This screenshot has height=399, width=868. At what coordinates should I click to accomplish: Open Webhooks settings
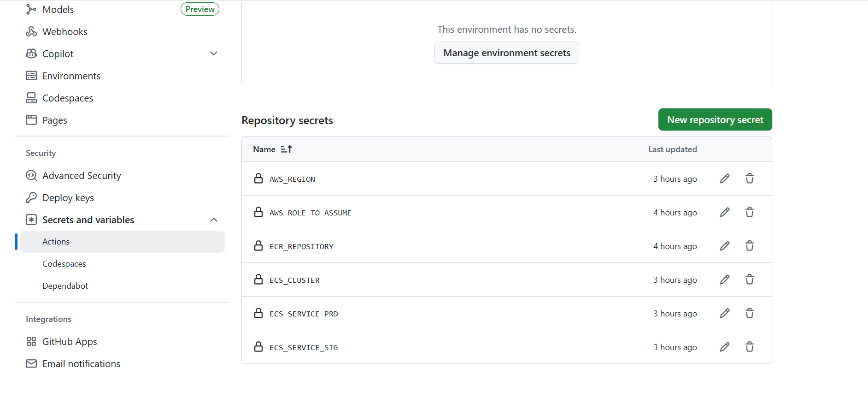click(65, 31)
